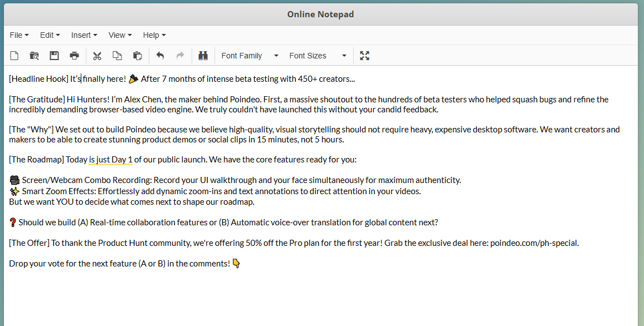Redo the last undone action
Viewport: 644px width, 326px height.
pyautogui.click(x=179, y=55)
